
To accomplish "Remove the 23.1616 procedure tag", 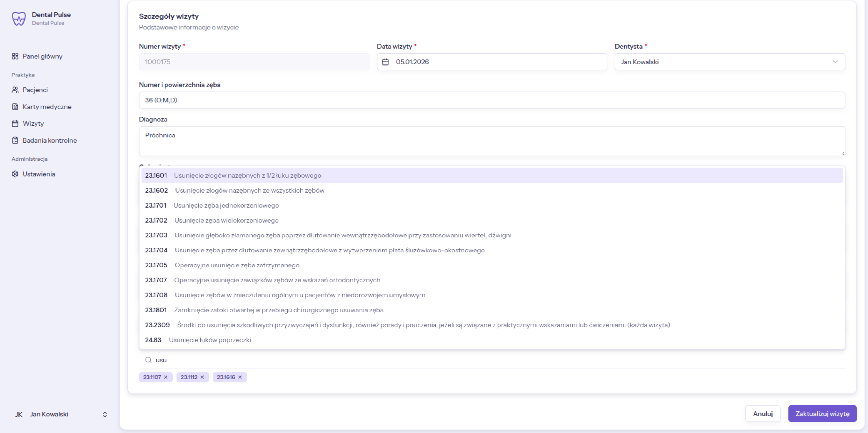I will point(240,377).
